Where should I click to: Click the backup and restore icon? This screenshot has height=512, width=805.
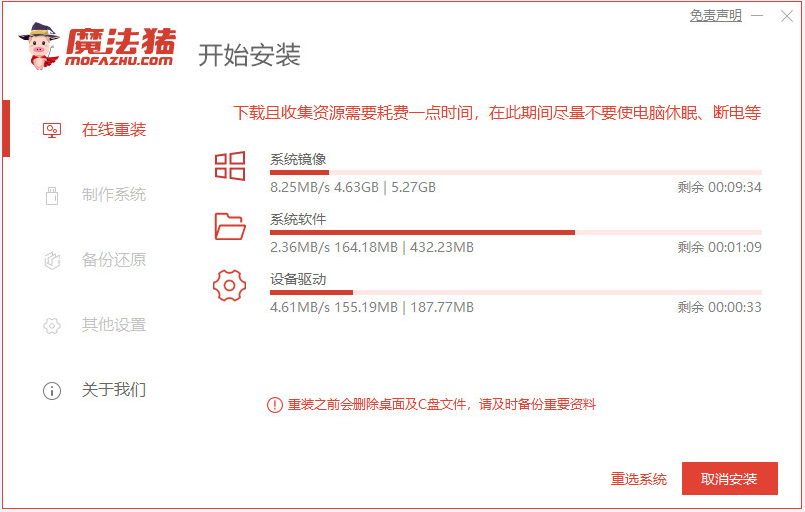pos(52,260)
